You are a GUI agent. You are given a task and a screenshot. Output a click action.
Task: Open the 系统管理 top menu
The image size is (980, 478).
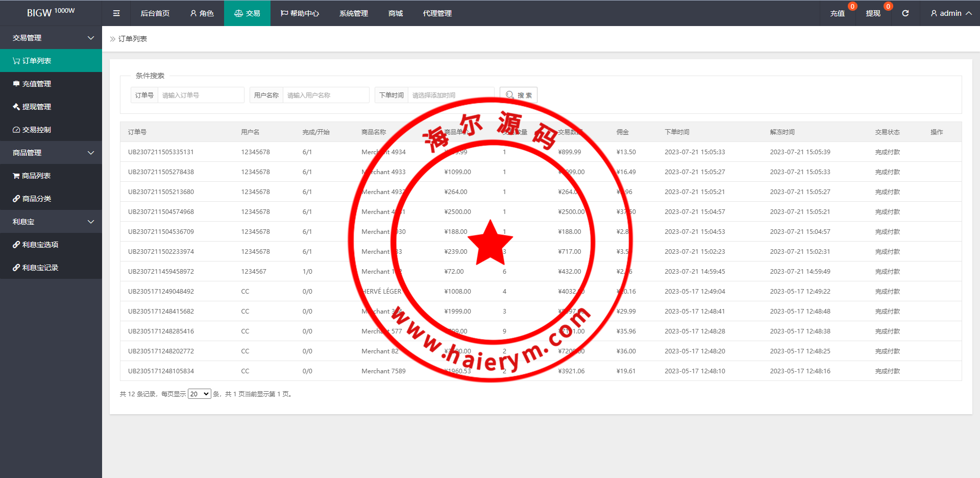point(353,13)
